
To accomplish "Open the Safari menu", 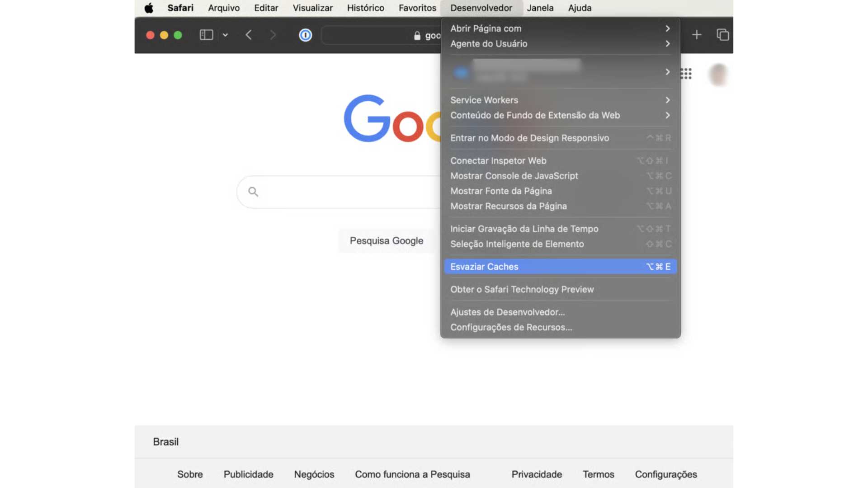I will [x=180, y=8].
